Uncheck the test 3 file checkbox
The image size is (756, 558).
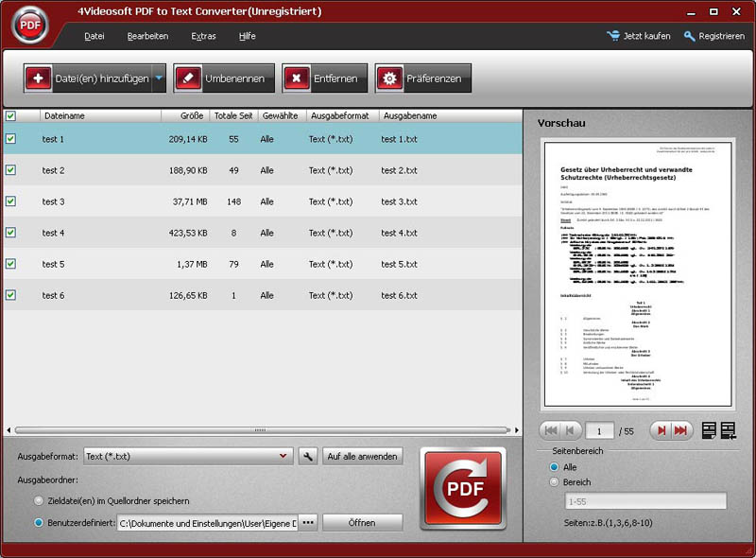[10, 201]
